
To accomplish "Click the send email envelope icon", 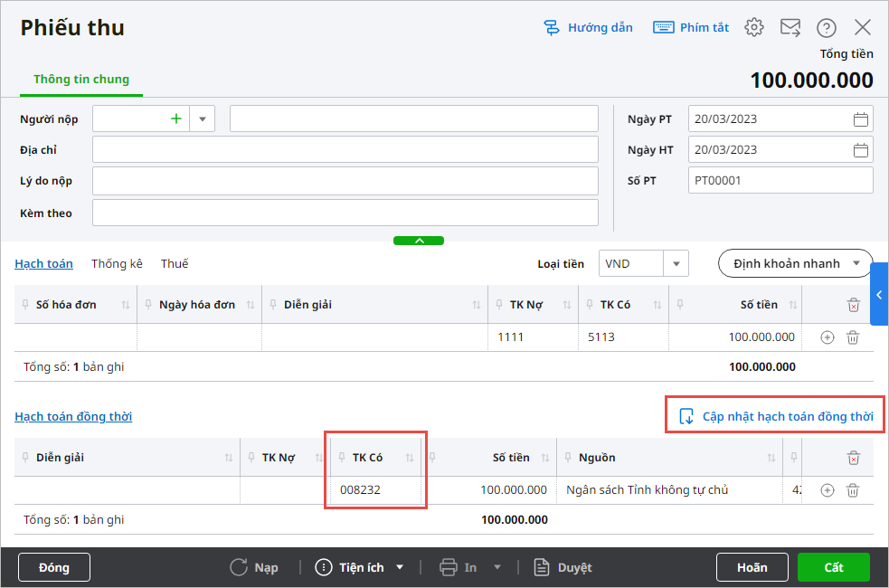I will pyautogui.click(x=790, y=27).
